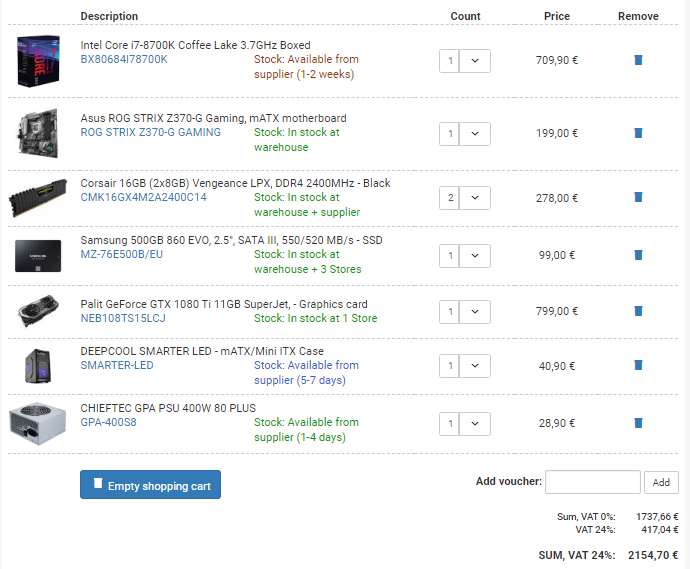
Task: Focus the Add voucher input field
Action: pyautogui.click(x=593, y=482)
